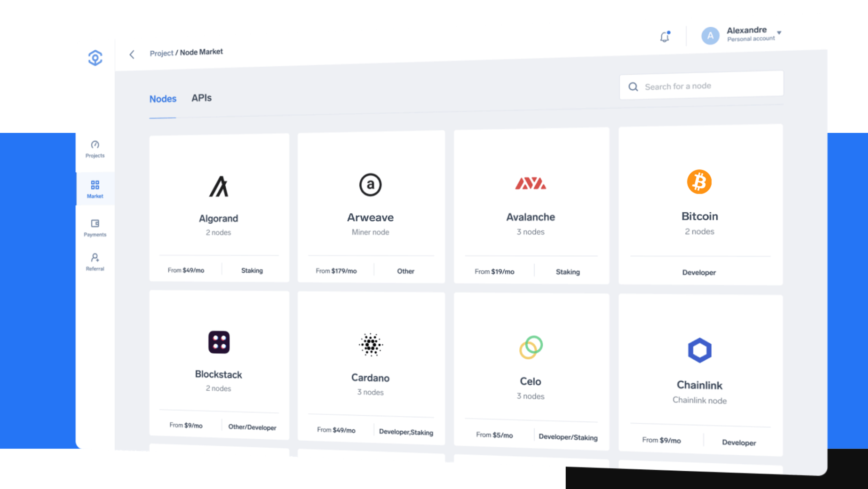868x489 pixels.
Task: Click Bitcoin's 2 nodes subtitle
Action: coord(700,232)
